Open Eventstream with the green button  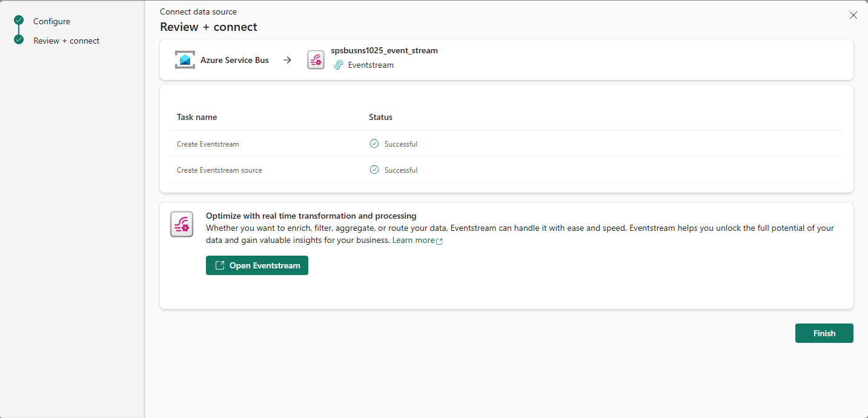257,265
